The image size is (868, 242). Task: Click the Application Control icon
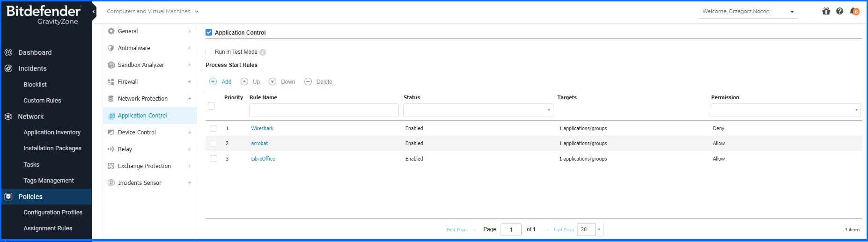(111, 116)
